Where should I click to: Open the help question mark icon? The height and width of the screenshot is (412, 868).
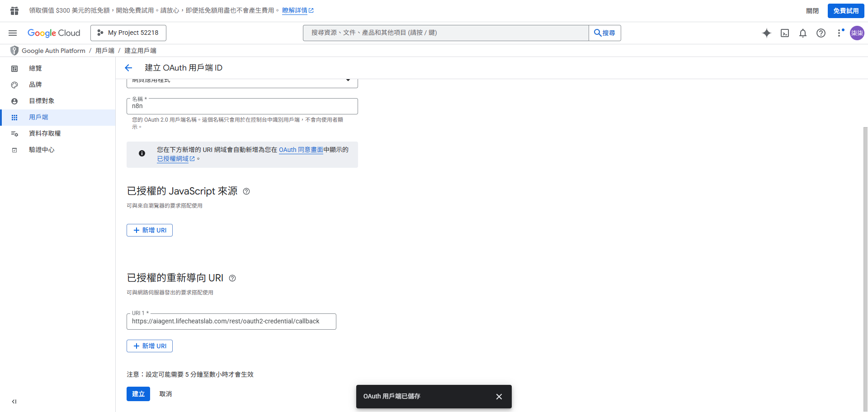tap(821, 33)
